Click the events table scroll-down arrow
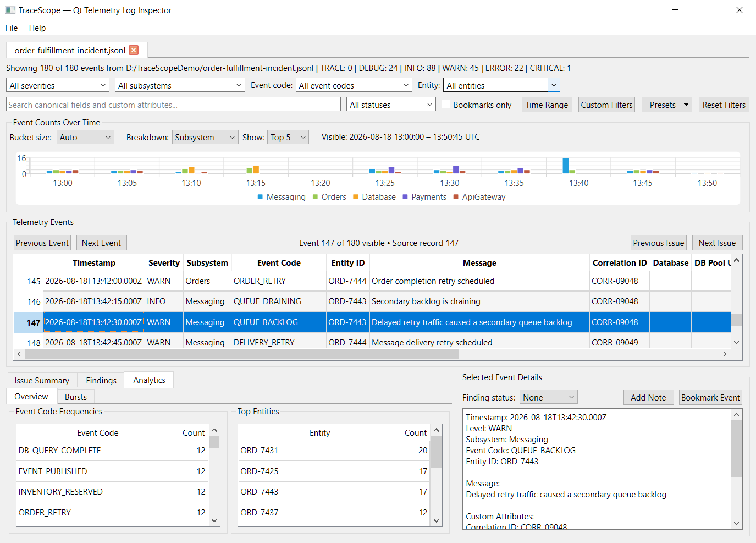The height and width of the screenshot is (543, 756). coord(737,342)
